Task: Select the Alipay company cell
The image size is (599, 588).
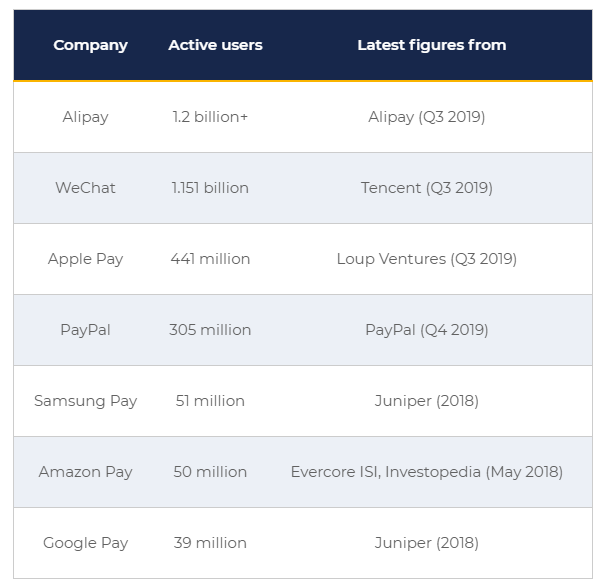Action: 85,117
